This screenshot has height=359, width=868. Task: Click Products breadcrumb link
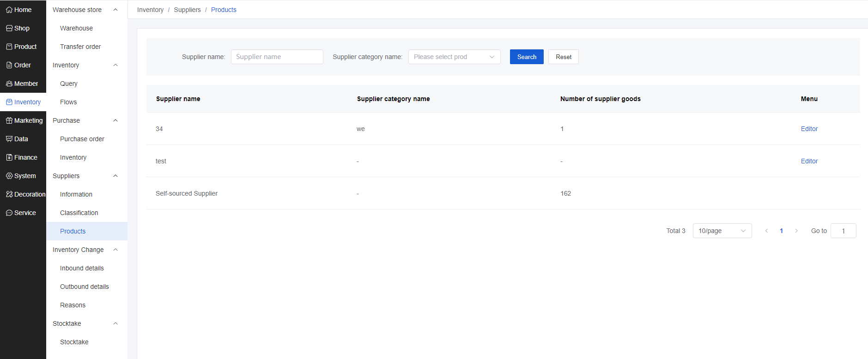[224, 10]
